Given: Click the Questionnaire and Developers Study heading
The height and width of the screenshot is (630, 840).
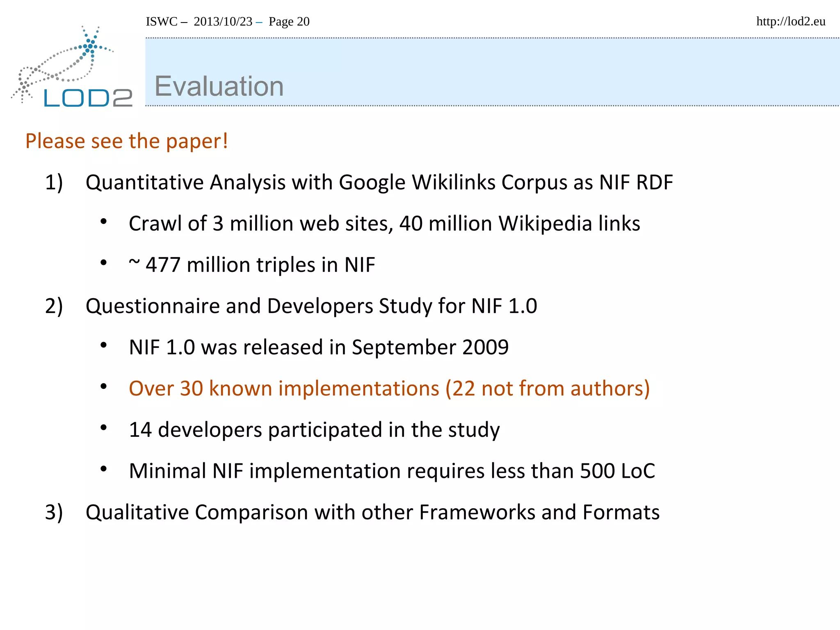Looking at the screenshot, I should pos(311,306).
